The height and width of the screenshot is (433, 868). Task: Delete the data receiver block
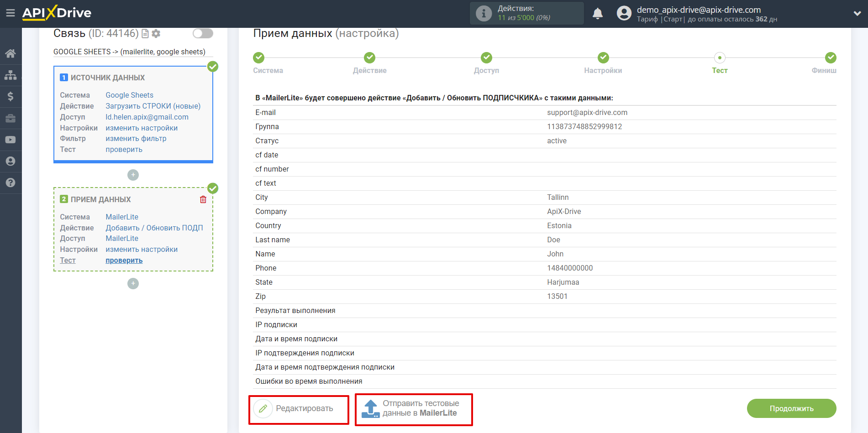tap(203, 199)
